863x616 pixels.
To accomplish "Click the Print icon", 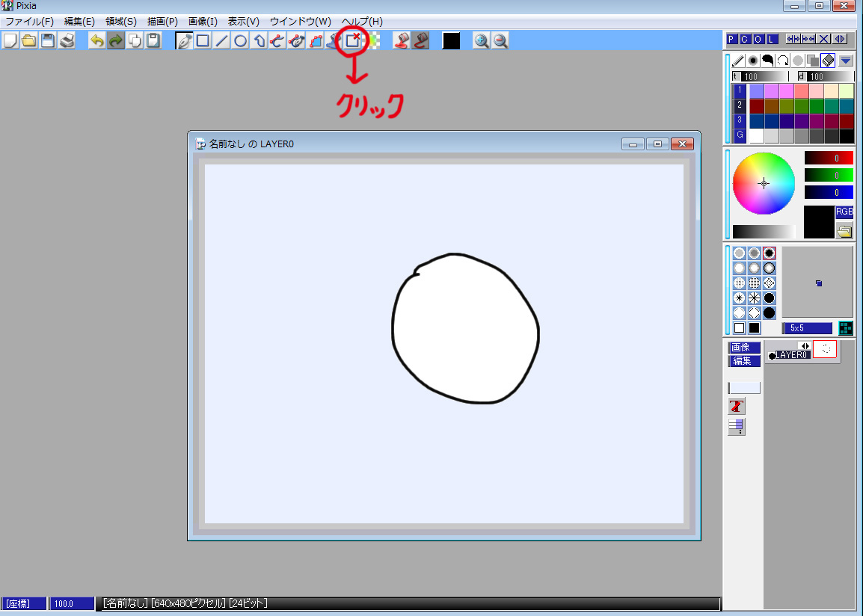I will coord(67,40).
